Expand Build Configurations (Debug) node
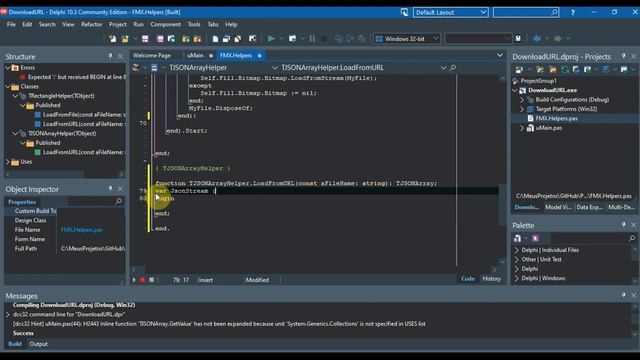Screen dimensions: 640x360 (522, 100)
